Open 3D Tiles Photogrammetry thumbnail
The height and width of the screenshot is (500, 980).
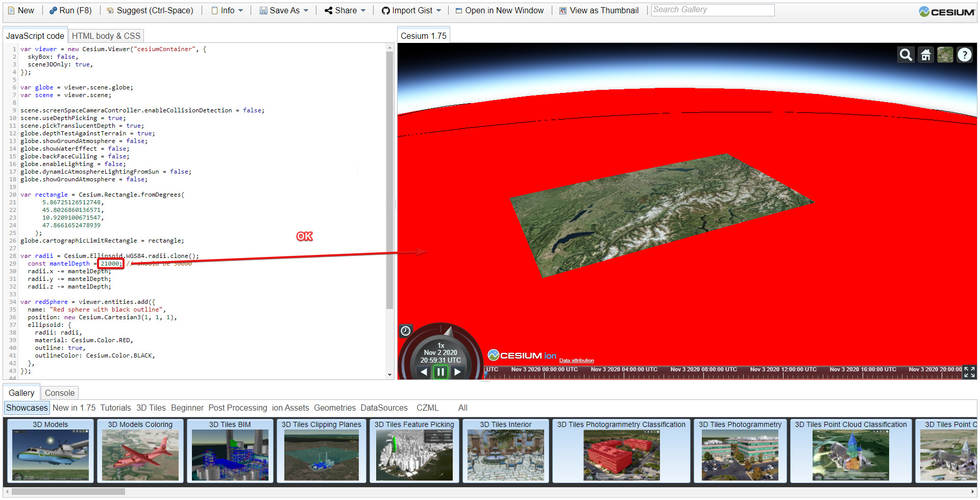(x=740, y=450)
